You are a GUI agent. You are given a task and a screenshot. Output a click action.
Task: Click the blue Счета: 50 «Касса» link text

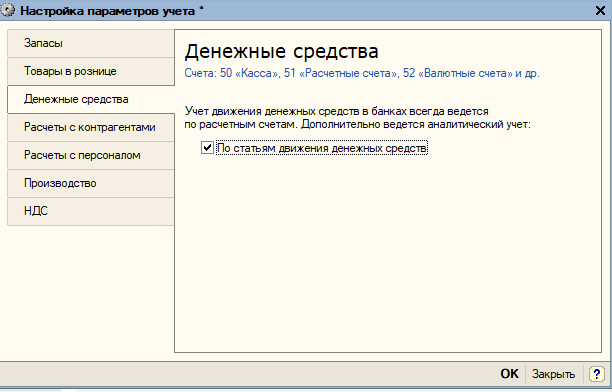[x=362, y=73]
